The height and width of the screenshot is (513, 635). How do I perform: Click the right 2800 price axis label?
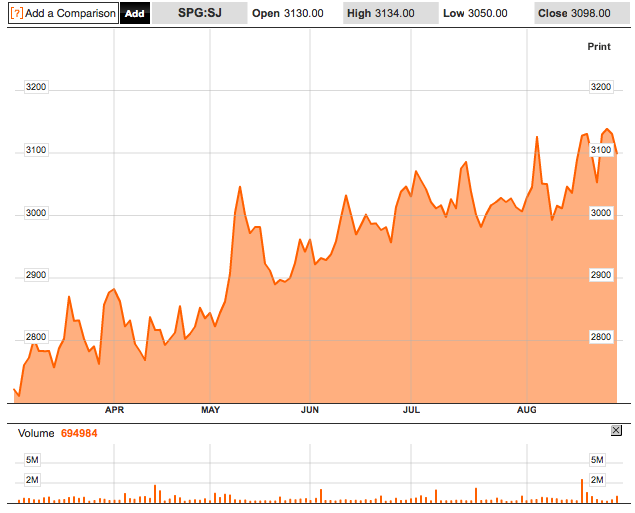(x=600, y=338)
